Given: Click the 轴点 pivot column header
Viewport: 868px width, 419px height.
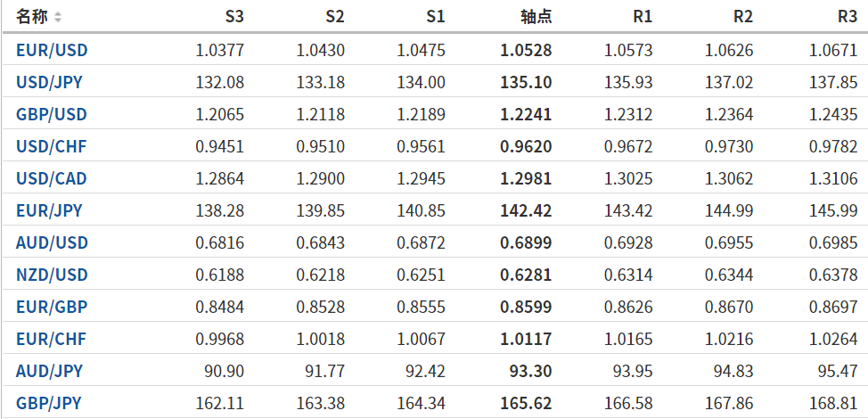Looking at the screenshot, I should tap(536, 17).
